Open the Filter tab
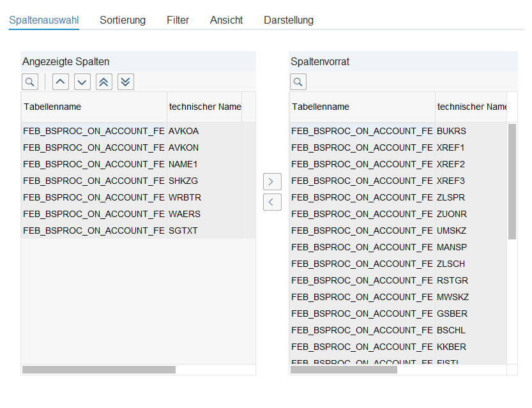The height and width of the screenshot is (408, 532). [x=178, y=20]
